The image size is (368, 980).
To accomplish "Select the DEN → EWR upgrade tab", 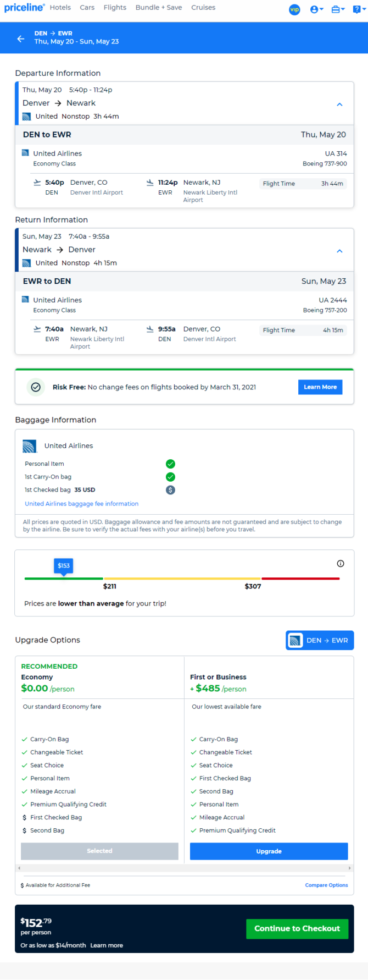I will [x=320, y=640].
